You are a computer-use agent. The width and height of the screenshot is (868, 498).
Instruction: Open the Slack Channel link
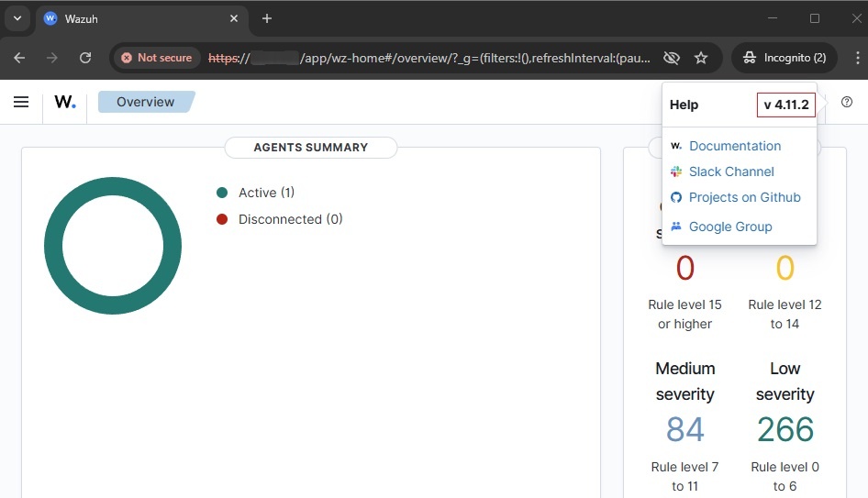pos(731,172)
